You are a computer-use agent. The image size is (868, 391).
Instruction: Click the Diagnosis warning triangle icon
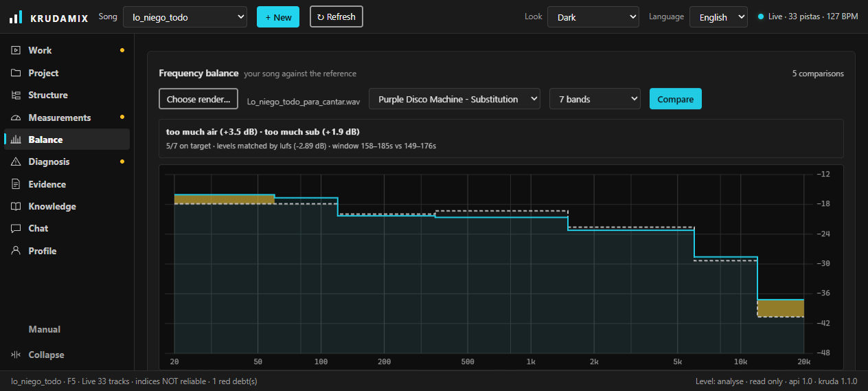click(16, 161)
